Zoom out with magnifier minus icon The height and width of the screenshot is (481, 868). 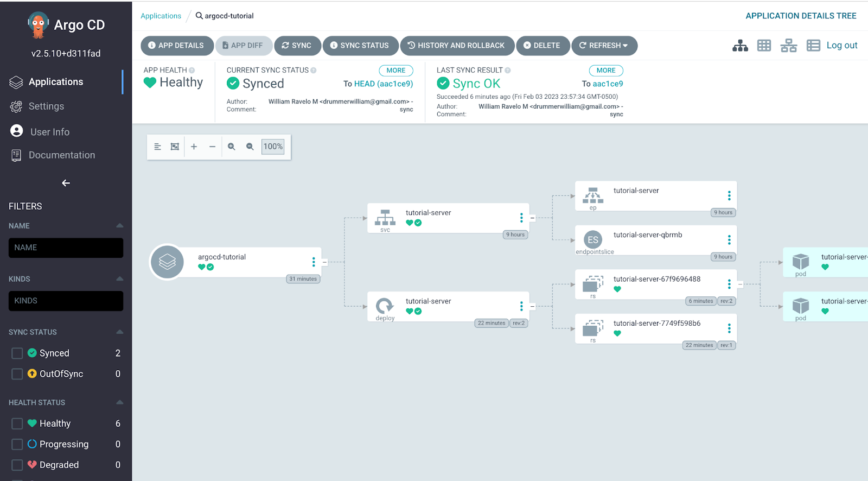coord(250,147)
